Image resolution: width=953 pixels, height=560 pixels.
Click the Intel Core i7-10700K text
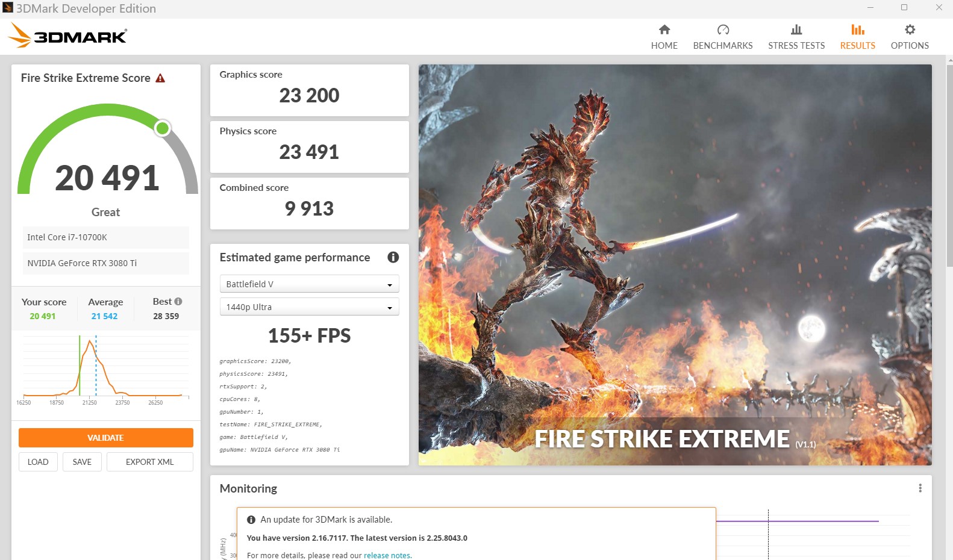click(x=67, y=237)
